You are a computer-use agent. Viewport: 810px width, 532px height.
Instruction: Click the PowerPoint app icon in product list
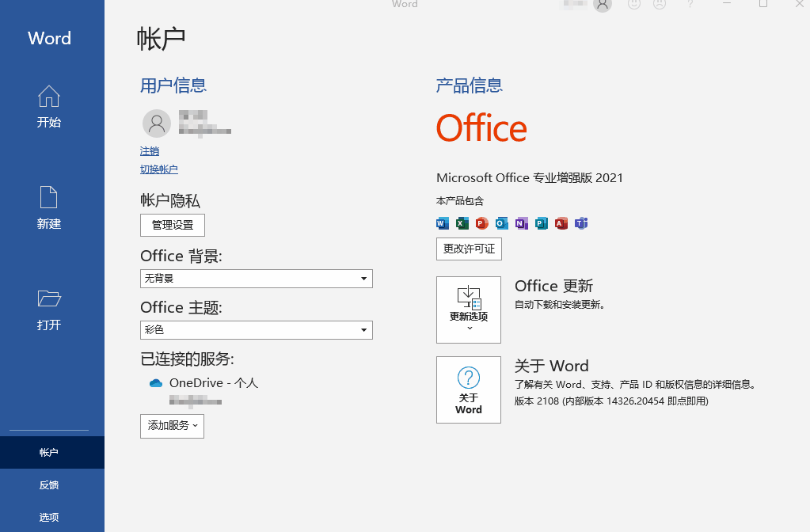coord(482,223)
